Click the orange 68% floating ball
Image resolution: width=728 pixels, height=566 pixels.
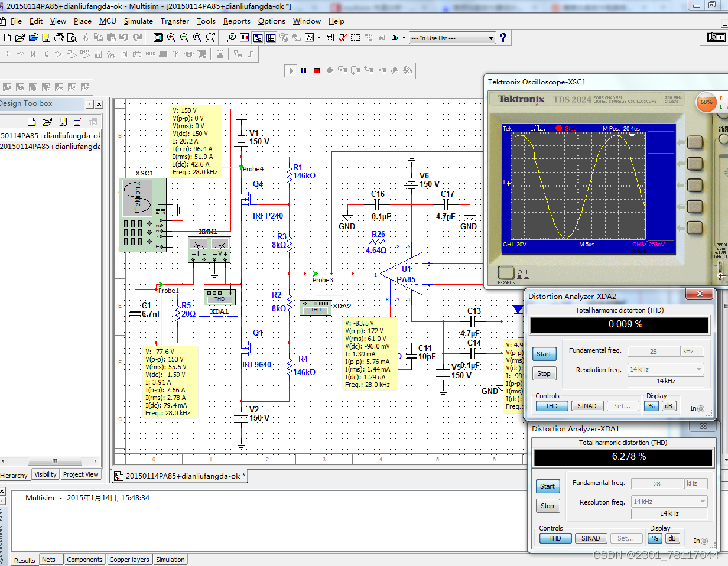pos(706,102)
